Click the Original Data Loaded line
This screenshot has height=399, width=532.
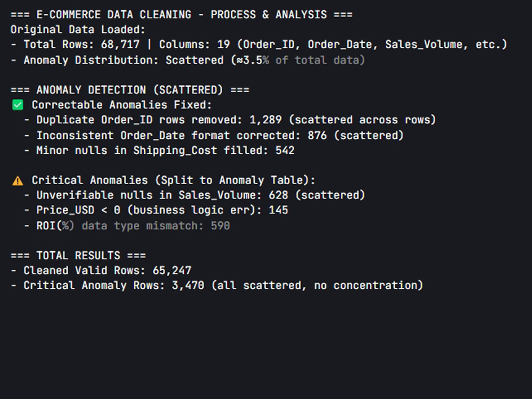(x=78, y=29)
